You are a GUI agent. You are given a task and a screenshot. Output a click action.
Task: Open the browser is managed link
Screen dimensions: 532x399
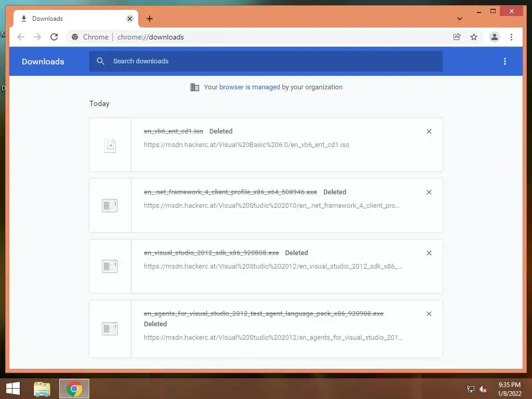pyautogui.click(x=249, y=87)
